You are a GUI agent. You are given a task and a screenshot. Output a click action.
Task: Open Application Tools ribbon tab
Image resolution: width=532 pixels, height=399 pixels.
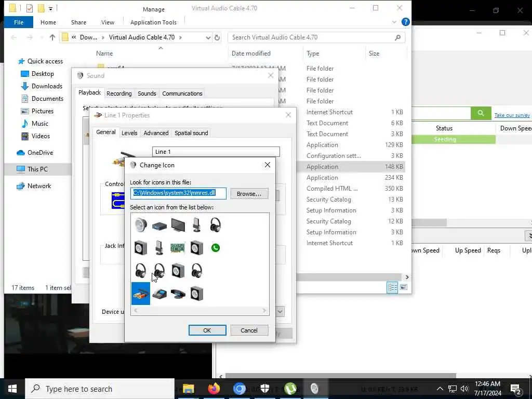pos(153,22)
